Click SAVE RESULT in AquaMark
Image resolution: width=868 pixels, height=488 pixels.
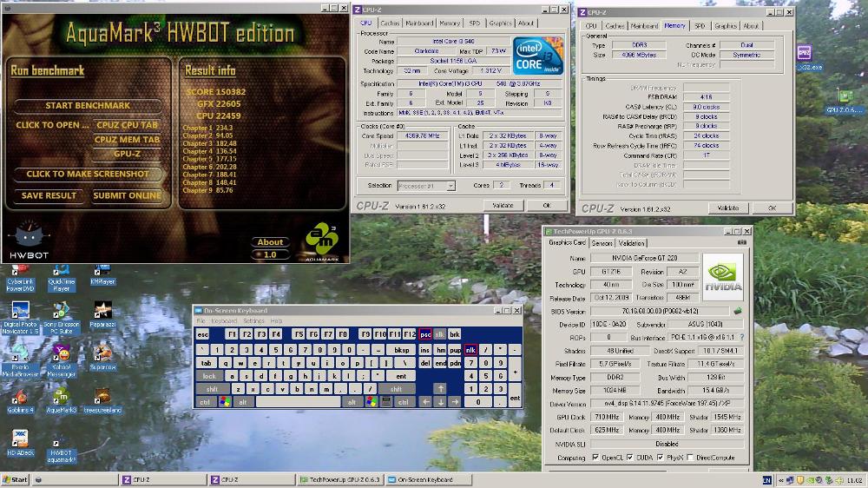pyautogui.click(x=49, y=195)
